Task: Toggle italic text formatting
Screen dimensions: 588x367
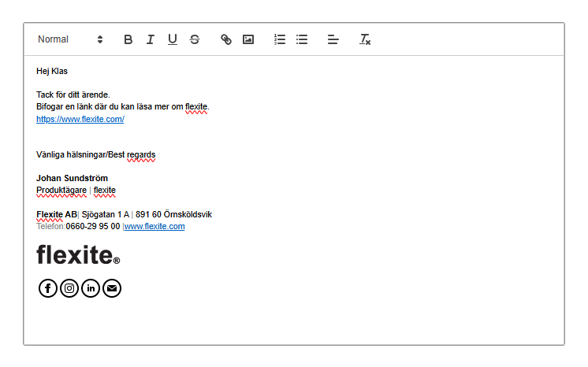Action: 150,39
